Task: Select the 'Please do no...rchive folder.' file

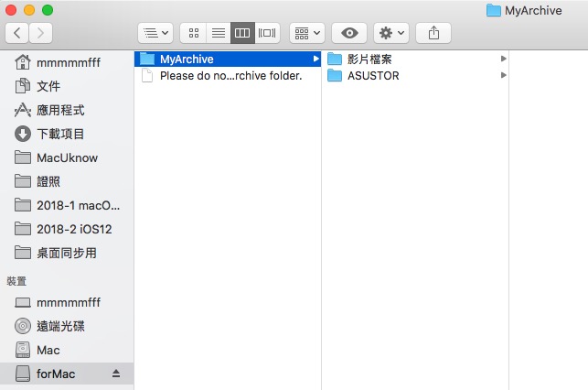Action: point(230,76)
